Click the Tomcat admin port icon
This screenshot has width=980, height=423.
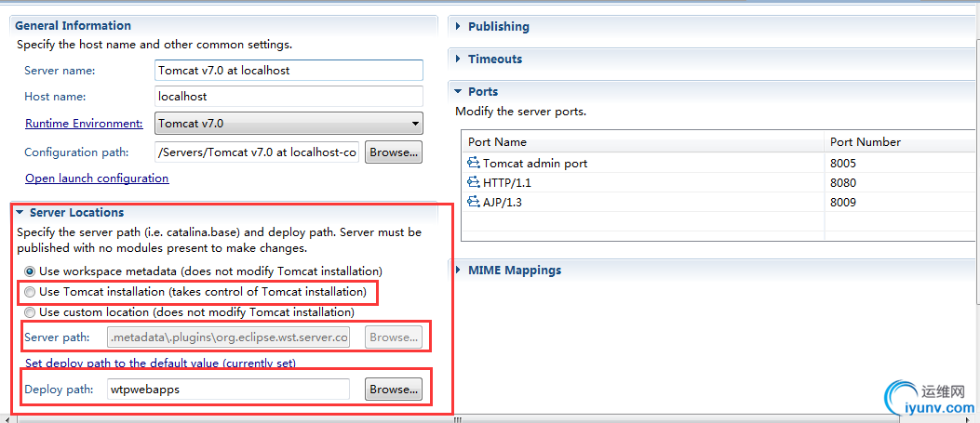473,164
